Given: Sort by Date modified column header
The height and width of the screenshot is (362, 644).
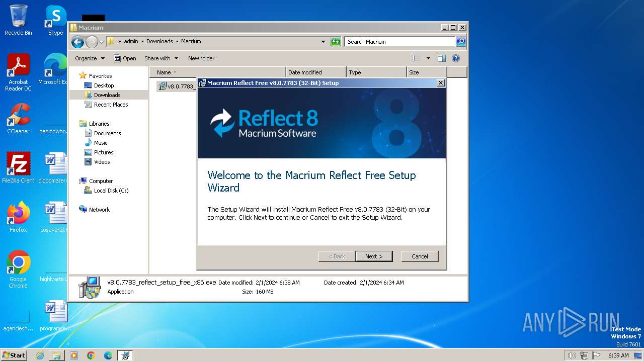Looking at the screenshot, I should tap(316, 72).
